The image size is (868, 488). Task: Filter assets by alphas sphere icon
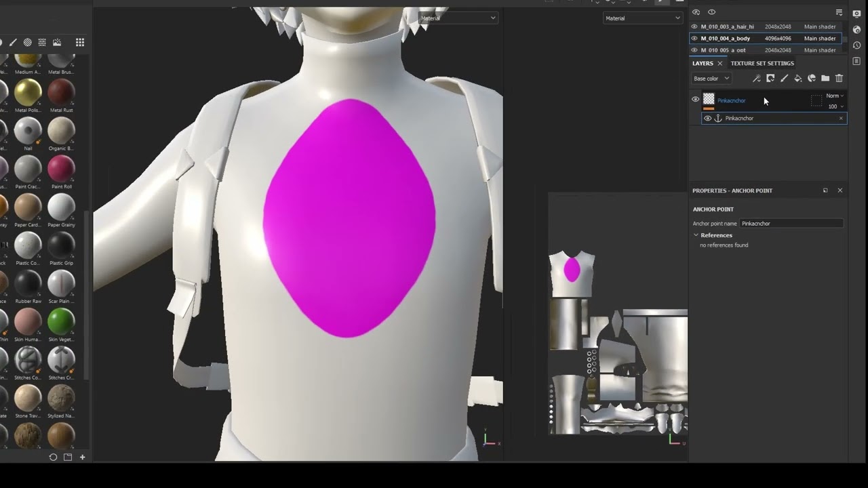[x=28, y=43]
